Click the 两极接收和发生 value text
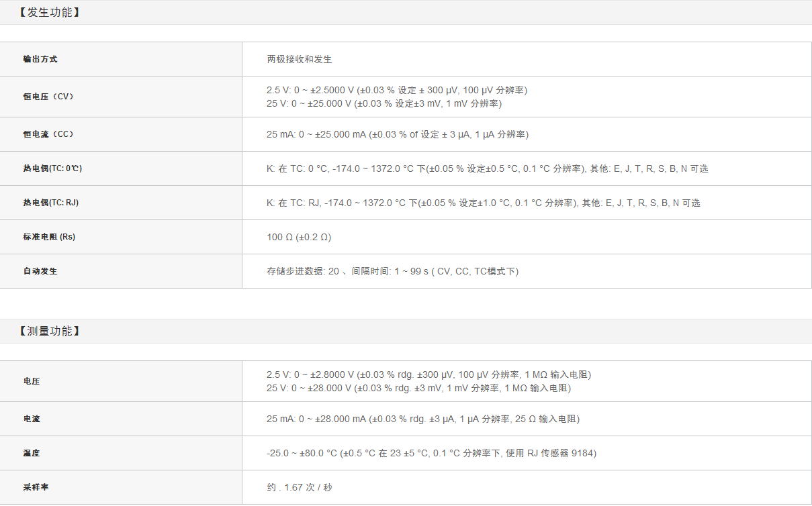Viewport: 812px width, 506px height. click(x=300, y=59)
